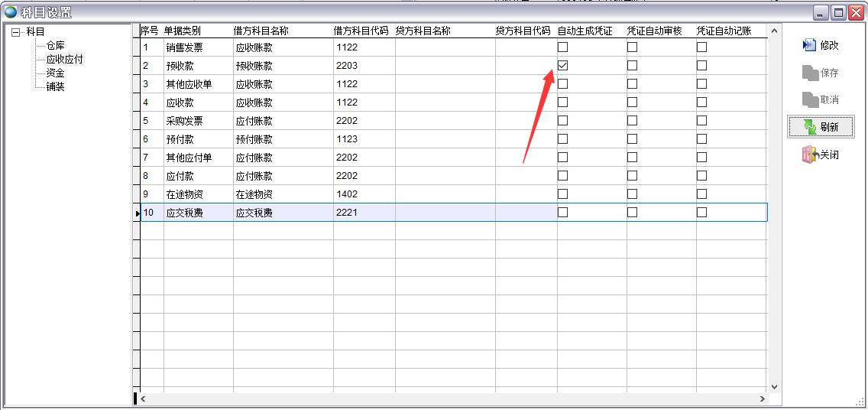868x410 pixels.
Task: Click the 保存 (Save) icon
Action: tap(810, 73)
